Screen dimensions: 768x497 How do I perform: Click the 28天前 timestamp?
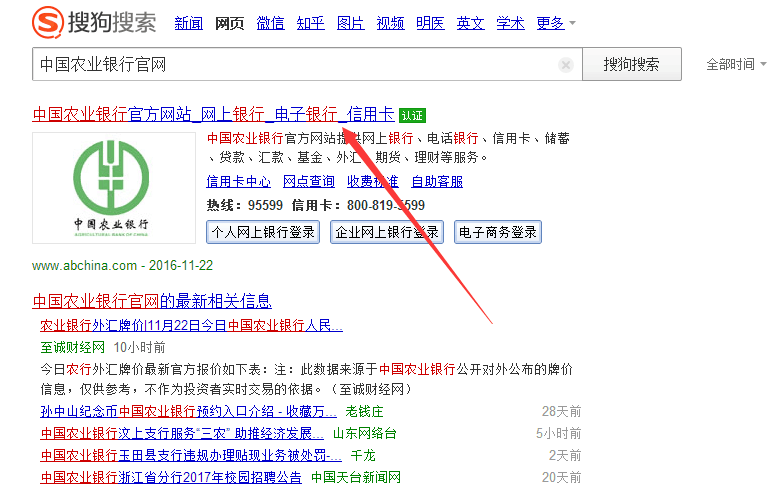561,411
